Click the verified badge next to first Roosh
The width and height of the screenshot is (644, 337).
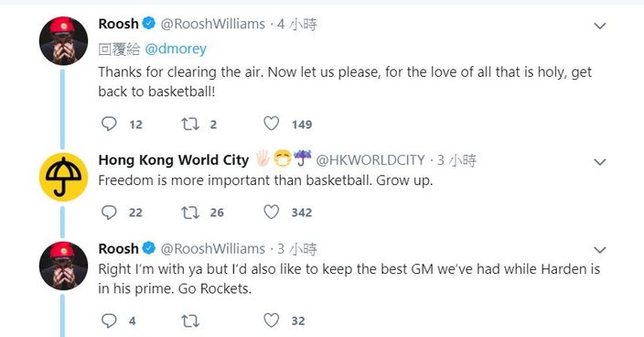pos(149,24)
